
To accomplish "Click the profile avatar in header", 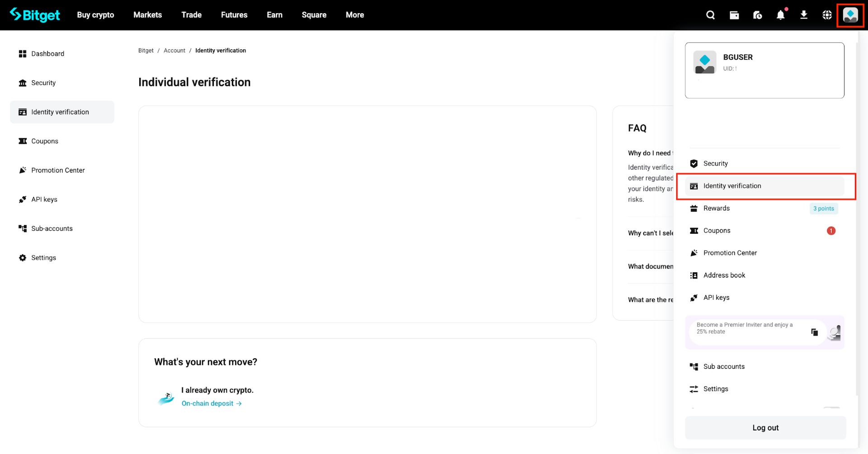I will point(850,15).
